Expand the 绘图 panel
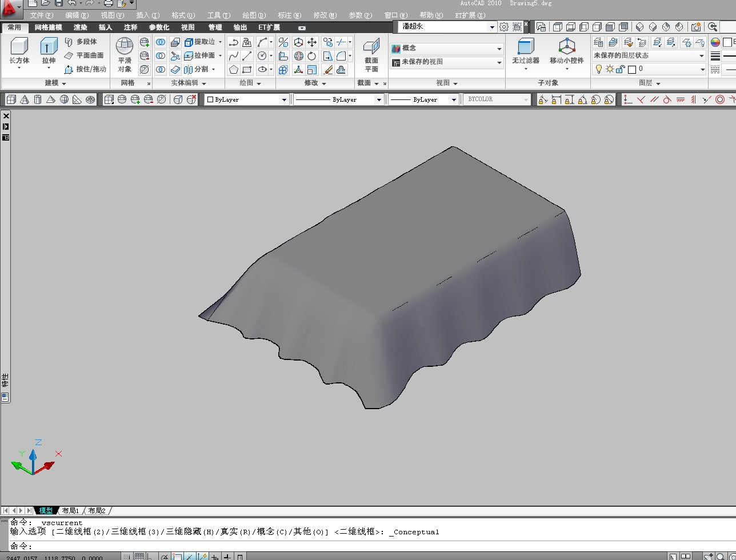The height and width of the screenshot is (560, 736). pos(259,83)
